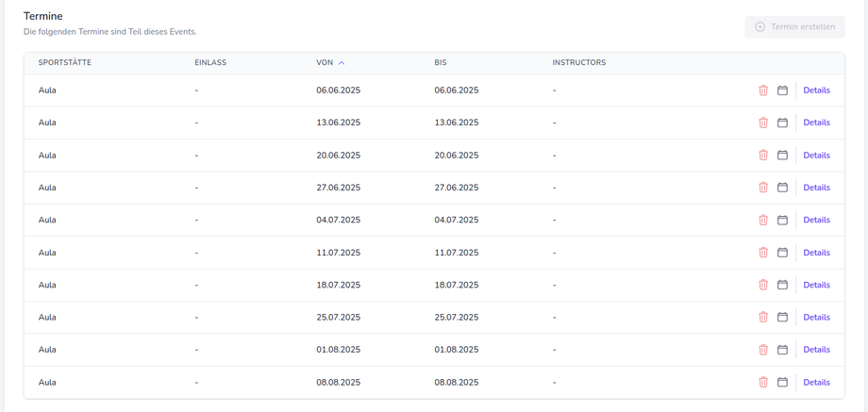868x412 pixels.
Task: Select the Von date 20.06.2025 cell
Action: click(338, 156)
